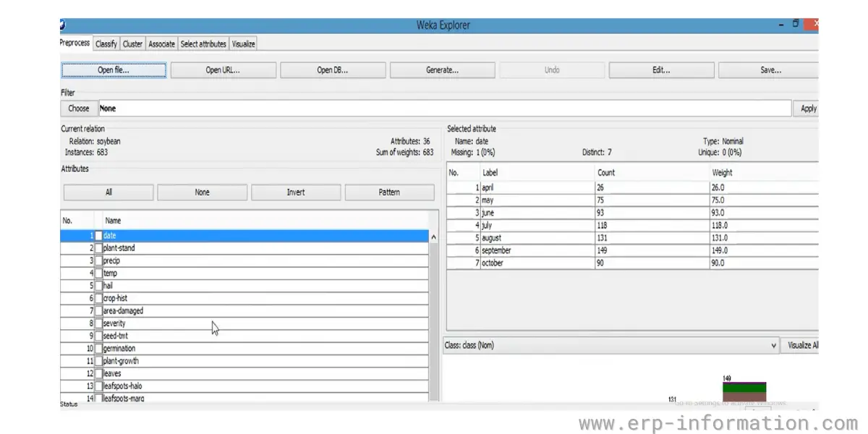Switch to the Preprocess tab
This screenshot has width=868, height=434.
pyautogui.click(x=75, y=43)
